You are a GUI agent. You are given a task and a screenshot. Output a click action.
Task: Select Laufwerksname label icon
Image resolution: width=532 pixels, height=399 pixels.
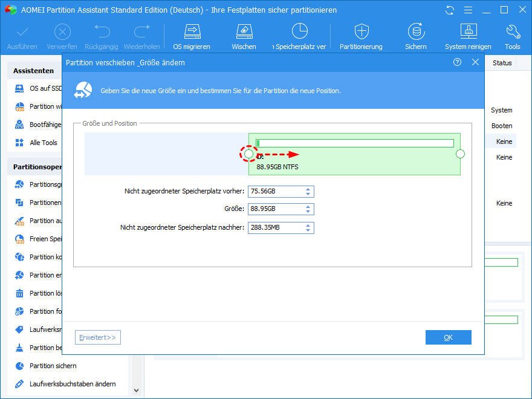19,329
